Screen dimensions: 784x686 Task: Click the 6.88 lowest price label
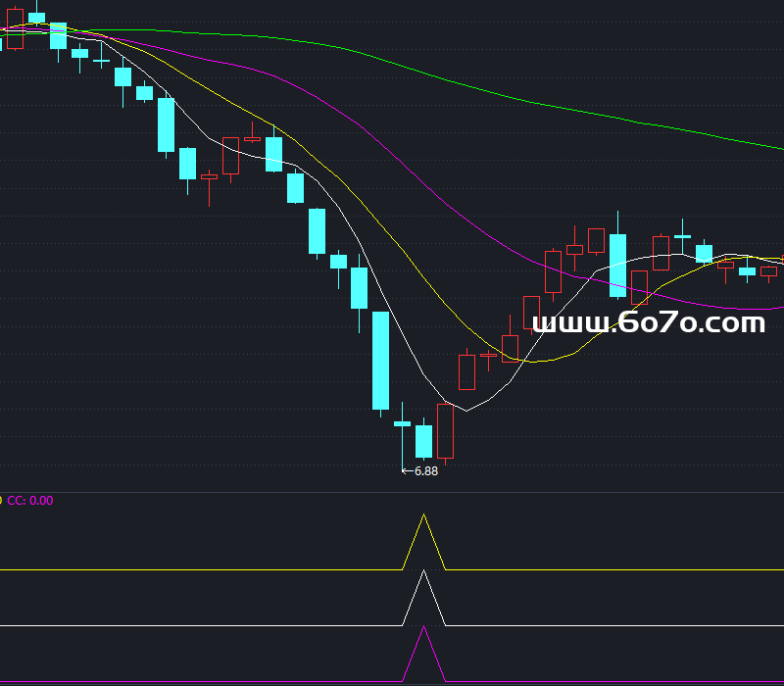426,471
